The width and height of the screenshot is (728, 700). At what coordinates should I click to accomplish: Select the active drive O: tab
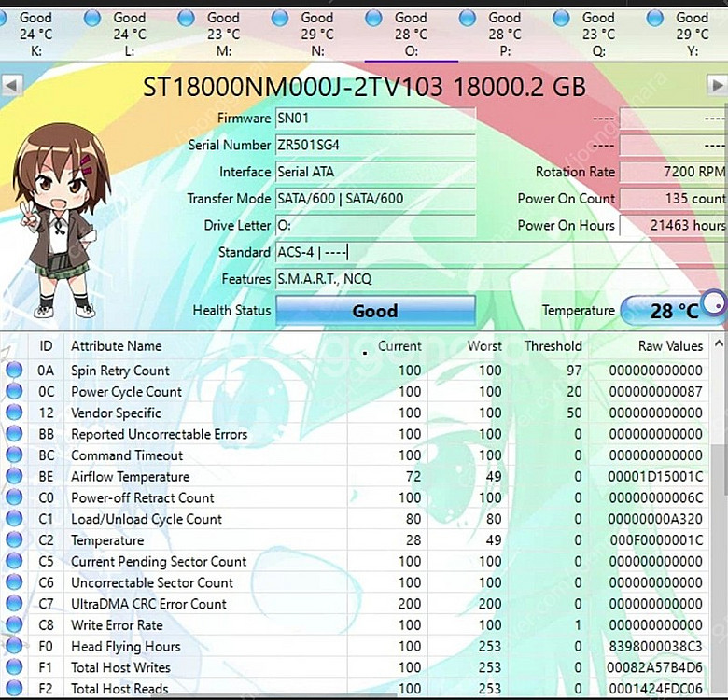pyautogui.click(x=411, y=34)
